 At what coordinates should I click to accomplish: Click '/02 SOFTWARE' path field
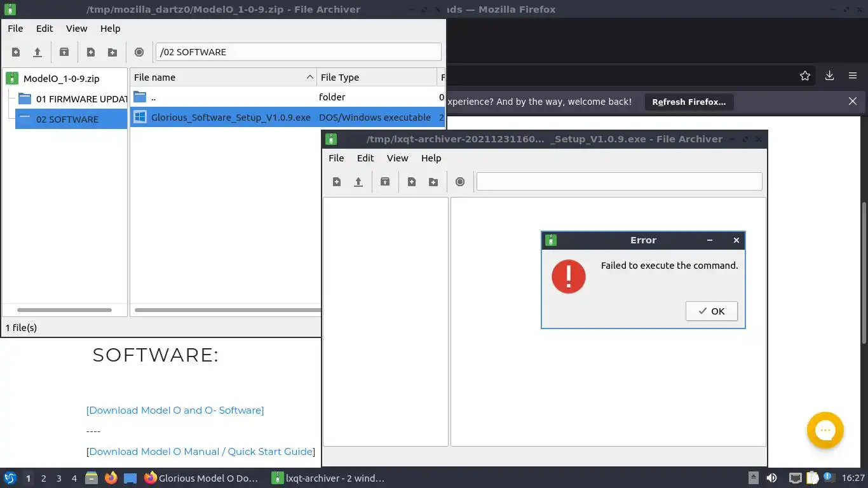tap(298, 52)
